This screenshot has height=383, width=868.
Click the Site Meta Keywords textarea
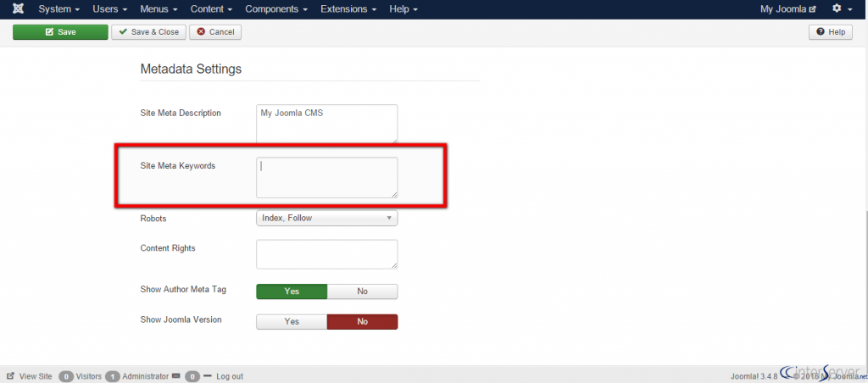326,177
